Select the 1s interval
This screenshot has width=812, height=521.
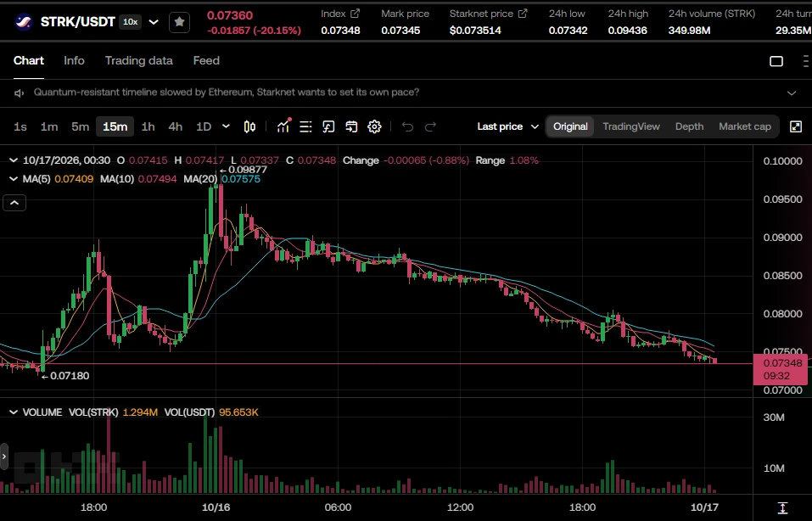(20, 126)
